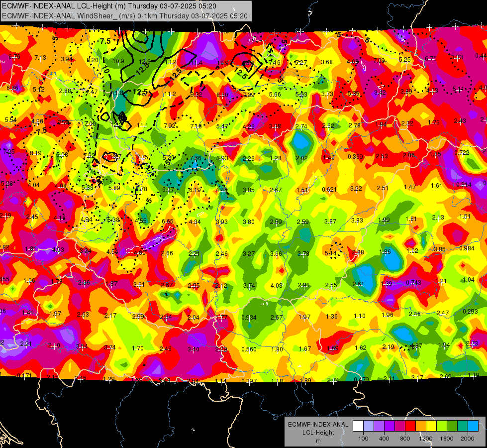Click the 1200 tick label on the legend
Screen dimensions: 487x448
[x=426, y=439]
